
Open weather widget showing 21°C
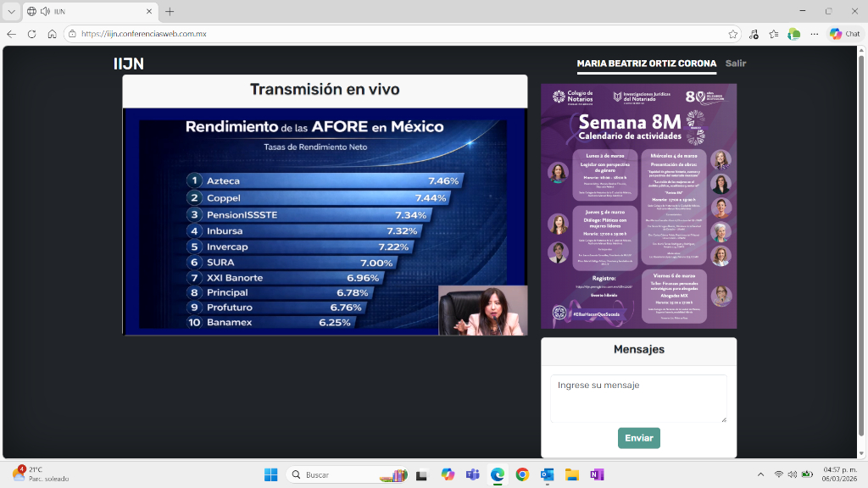(x=41, y=474)
